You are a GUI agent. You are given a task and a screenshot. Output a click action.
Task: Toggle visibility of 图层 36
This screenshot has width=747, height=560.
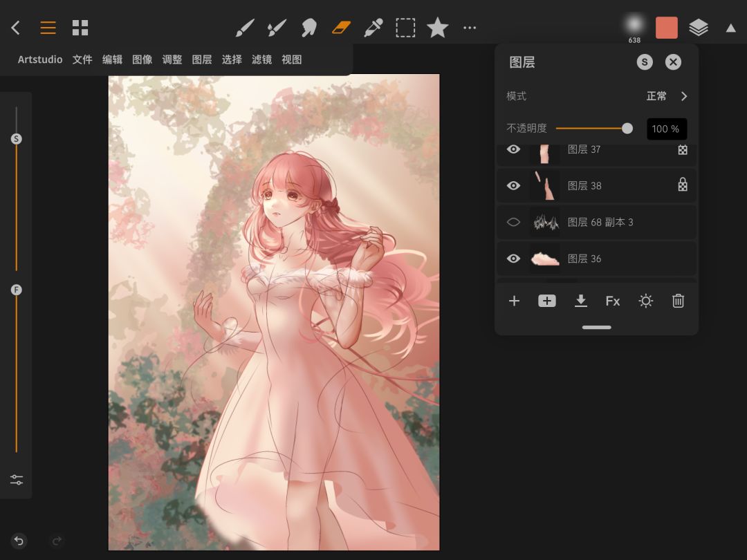click(x=513, y=259)
